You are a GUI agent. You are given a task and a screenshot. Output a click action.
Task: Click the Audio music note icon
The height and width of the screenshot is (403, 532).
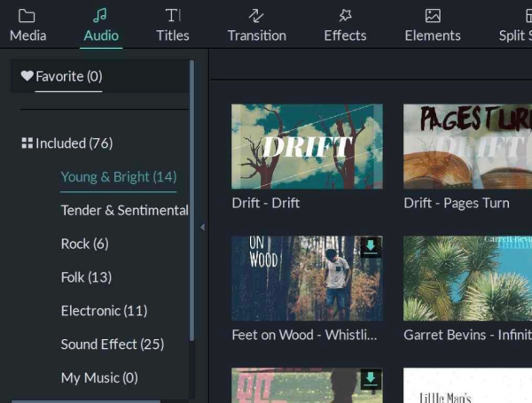pyautogui.click(x=100, y=15)
